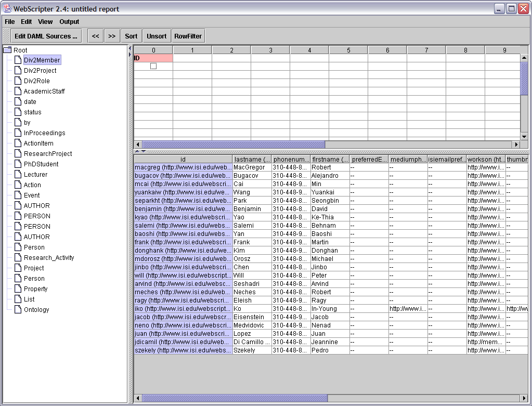Screen dimensions: 532x406
Task: Click the AcademicStaff document icon
Action: point(18,91)
